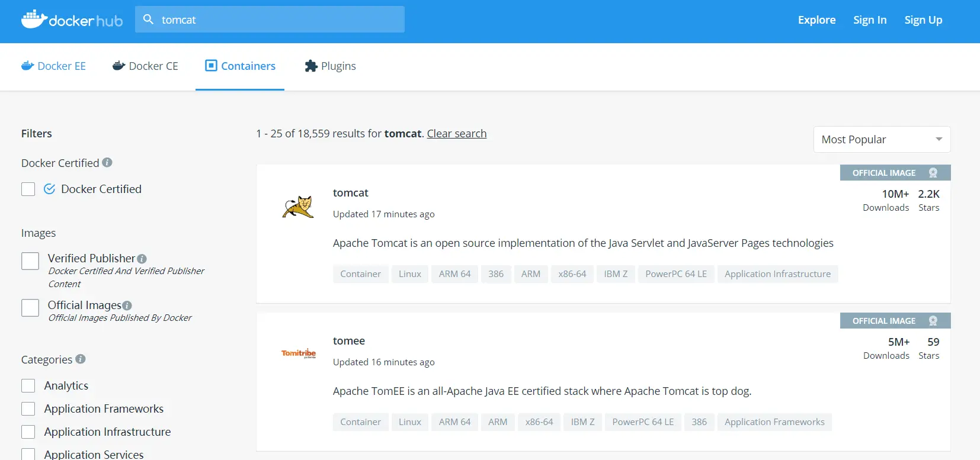Click the Linux tag on tomee card

(x=410, y=422)
